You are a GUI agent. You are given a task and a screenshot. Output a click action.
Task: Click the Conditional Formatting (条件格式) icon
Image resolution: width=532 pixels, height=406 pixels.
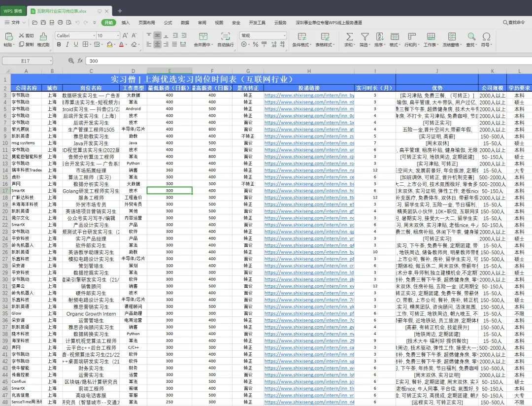[301, 36]
